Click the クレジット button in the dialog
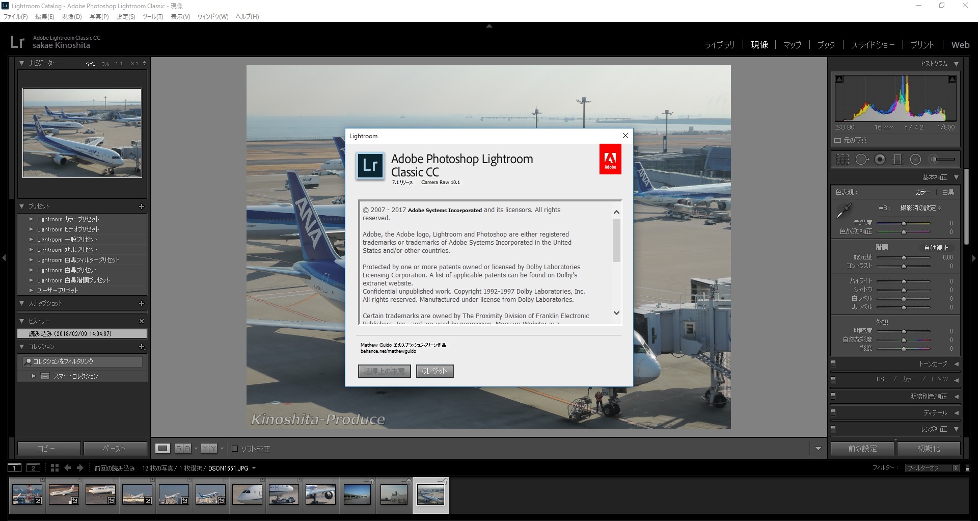Image resolution: width=980 pixels, height=521 pixels. (434, 371)
